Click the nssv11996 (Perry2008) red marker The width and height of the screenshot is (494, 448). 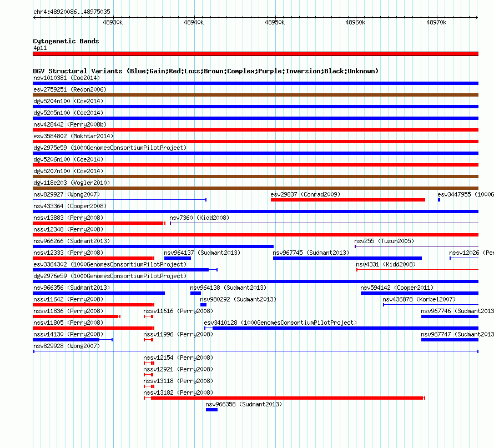(148, 340)
